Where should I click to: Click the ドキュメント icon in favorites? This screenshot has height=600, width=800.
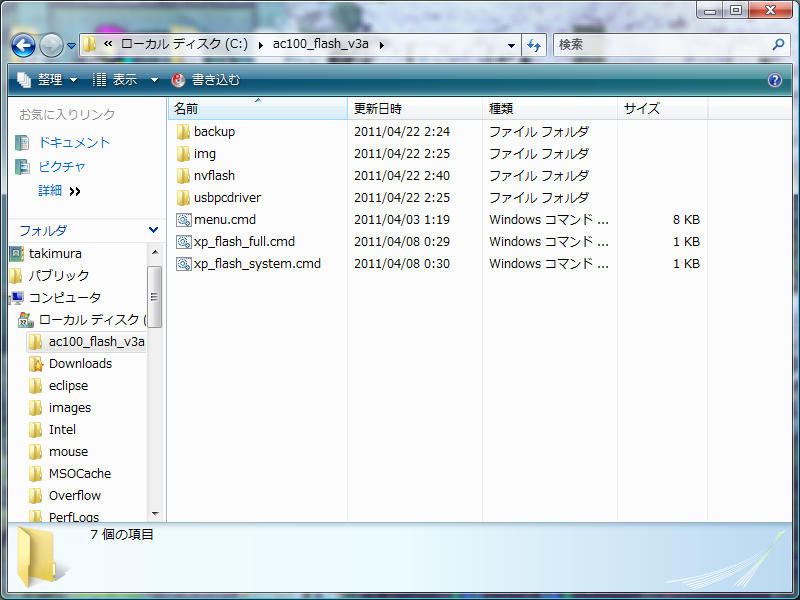click(x=22, y=143)
